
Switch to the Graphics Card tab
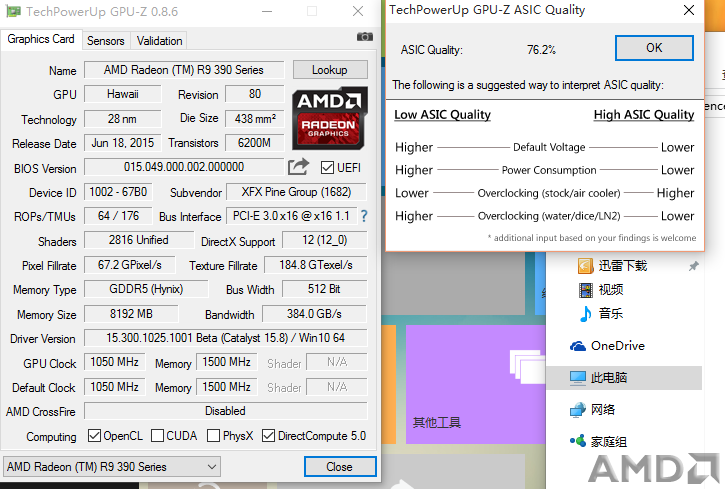41,39
